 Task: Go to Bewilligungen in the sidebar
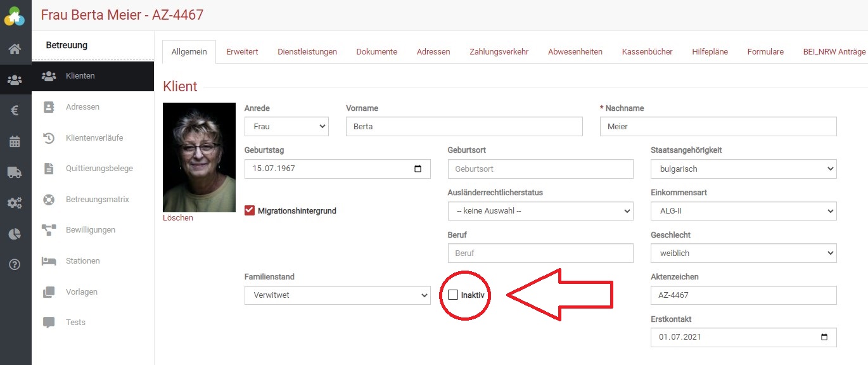(x=91, y=230)
